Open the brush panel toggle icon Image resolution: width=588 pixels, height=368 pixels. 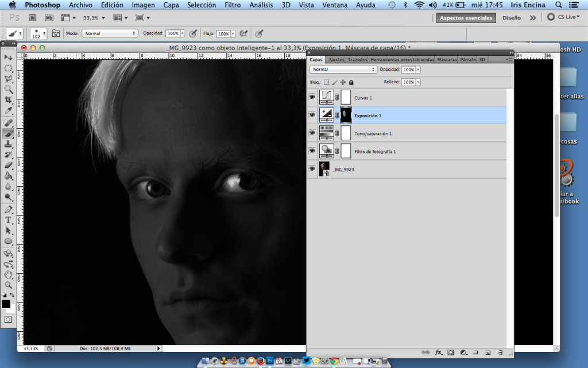[x=56, y=33]
